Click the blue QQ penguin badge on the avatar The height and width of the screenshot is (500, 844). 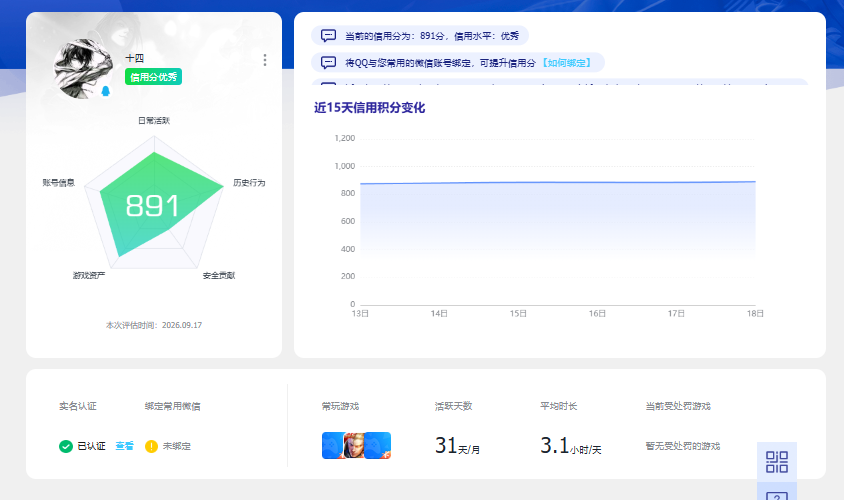tap(106, 91)
